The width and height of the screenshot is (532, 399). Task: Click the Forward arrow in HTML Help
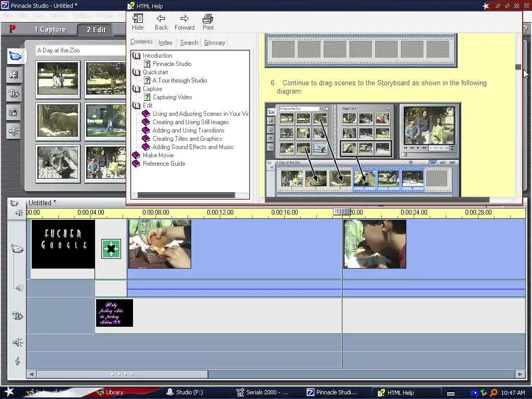(x=184, y=22)
